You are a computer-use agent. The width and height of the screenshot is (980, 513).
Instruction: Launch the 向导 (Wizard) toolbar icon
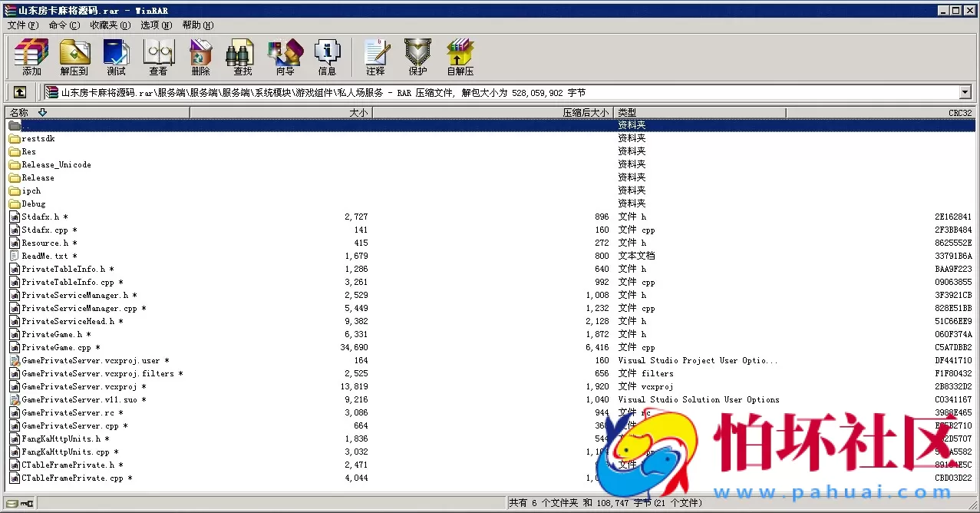coord(285,57)
